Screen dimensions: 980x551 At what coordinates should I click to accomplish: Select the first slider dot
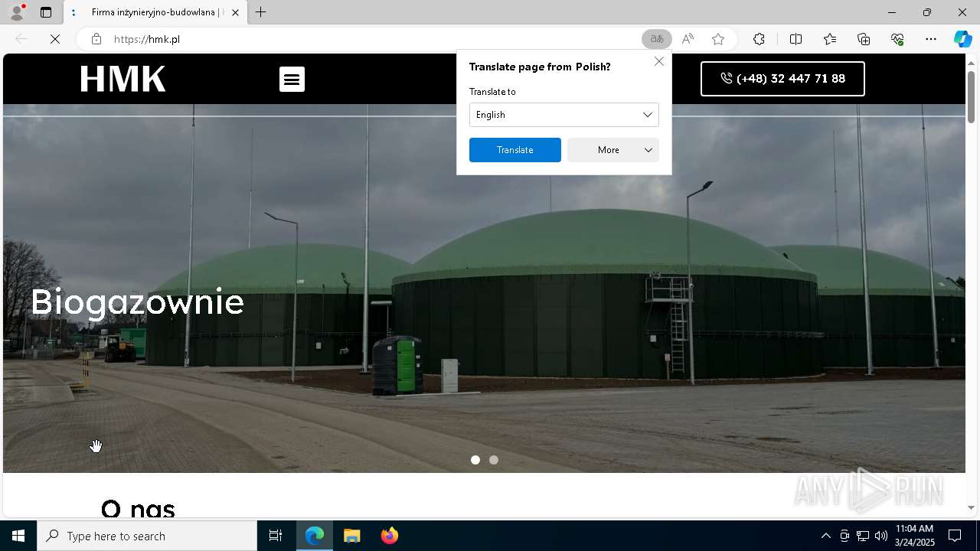(475, 460)
